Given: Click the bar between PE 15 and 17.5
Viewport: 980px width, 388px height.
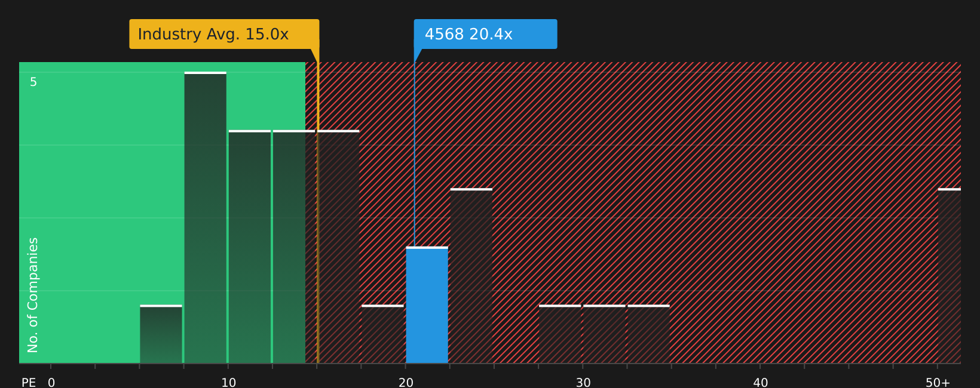Looking at the screenshot, I should click(338, 247).
